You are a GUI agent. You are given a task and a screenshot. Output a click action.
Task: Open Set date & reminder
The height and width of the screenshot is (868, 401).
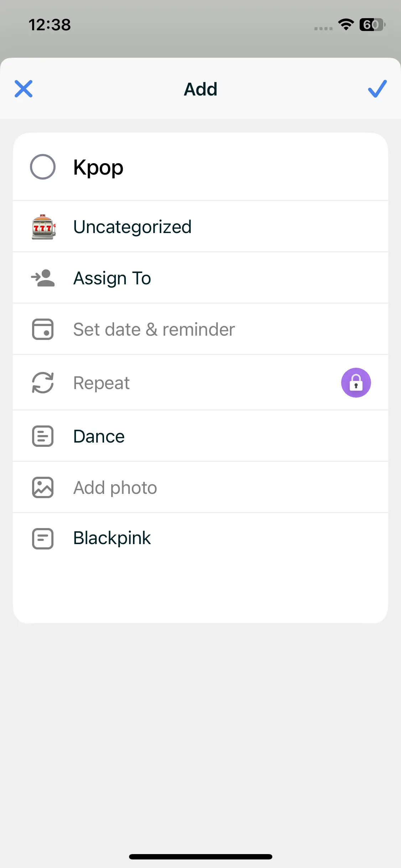pos(154,329)
